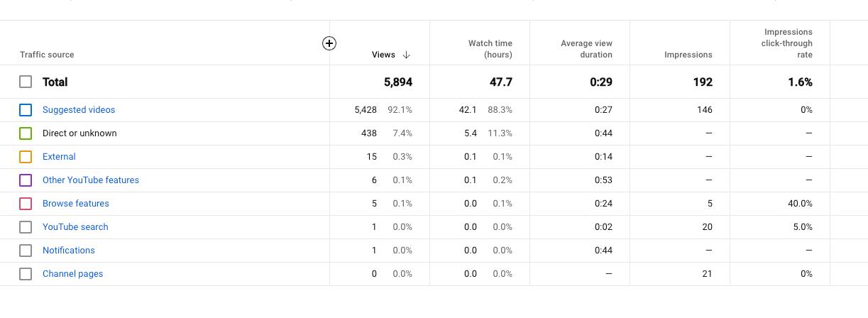868x318 pixels.
Task: Select the External orange checkbox
Action: (26, 157)
